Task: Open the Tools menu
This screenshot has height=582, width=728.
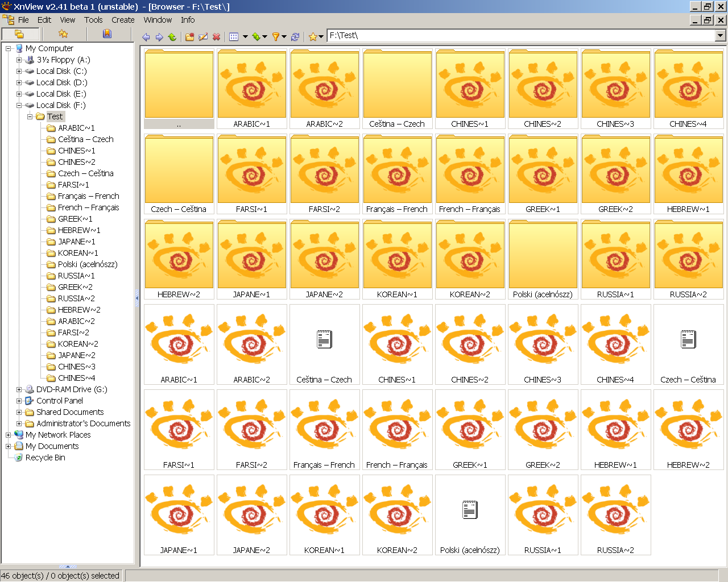Action: [93, 20]
